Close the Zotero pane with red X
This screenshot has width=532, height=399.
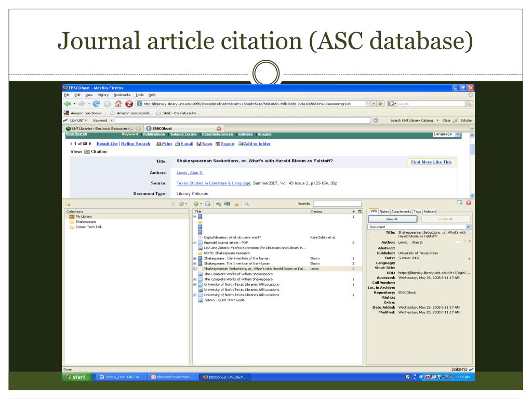469,203
